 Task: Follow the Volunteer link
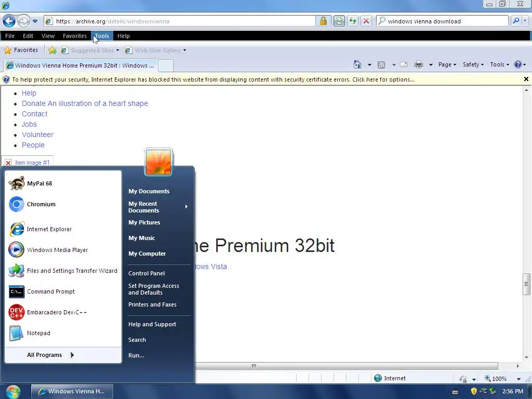[x=37, y=135]
